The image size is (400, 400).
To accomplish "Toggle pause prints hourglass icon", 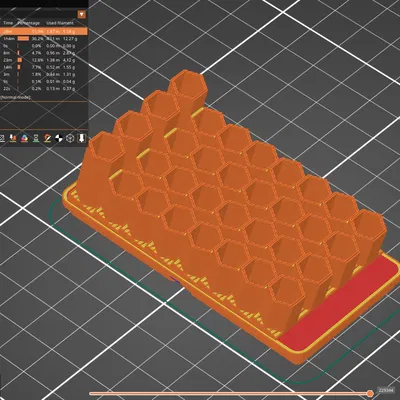I will click(36, 138).
